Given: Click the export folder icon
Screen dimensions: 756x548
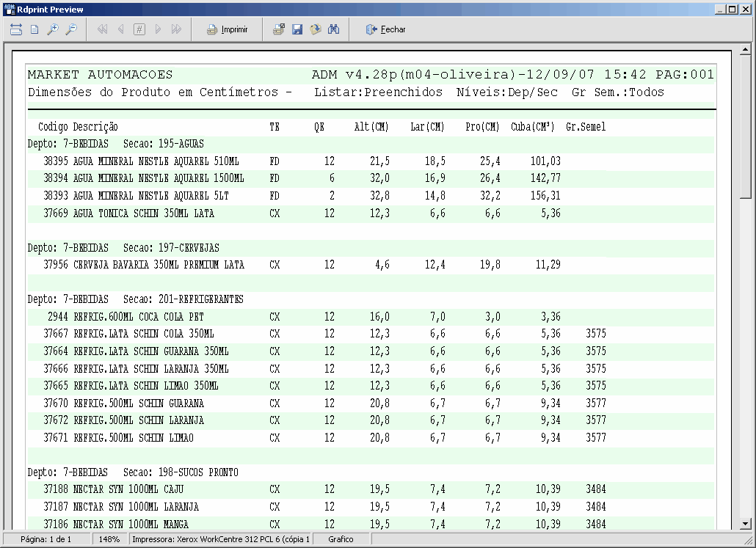Looking at the screenshot, I should tap(316, 29).
